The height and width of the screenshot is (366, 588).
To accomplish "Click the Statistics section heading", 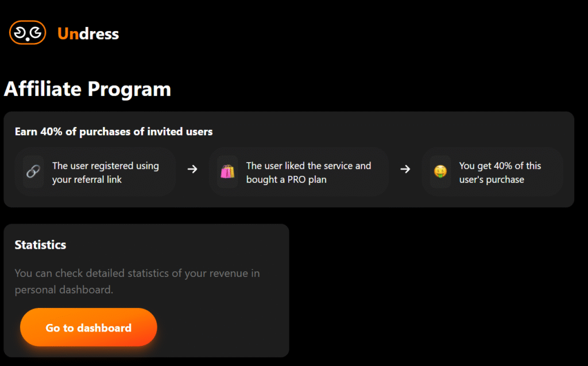I will point(41,245).
